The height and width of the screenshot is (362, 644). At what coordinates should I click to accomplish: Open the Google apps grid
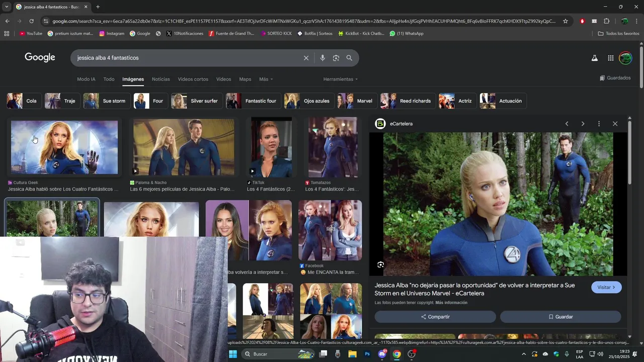pyautogui.click(x=611, y=58)
